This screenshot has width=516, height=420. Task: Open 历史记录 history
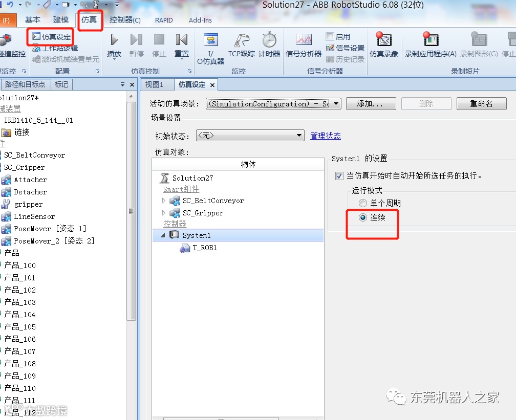[345, 59]
